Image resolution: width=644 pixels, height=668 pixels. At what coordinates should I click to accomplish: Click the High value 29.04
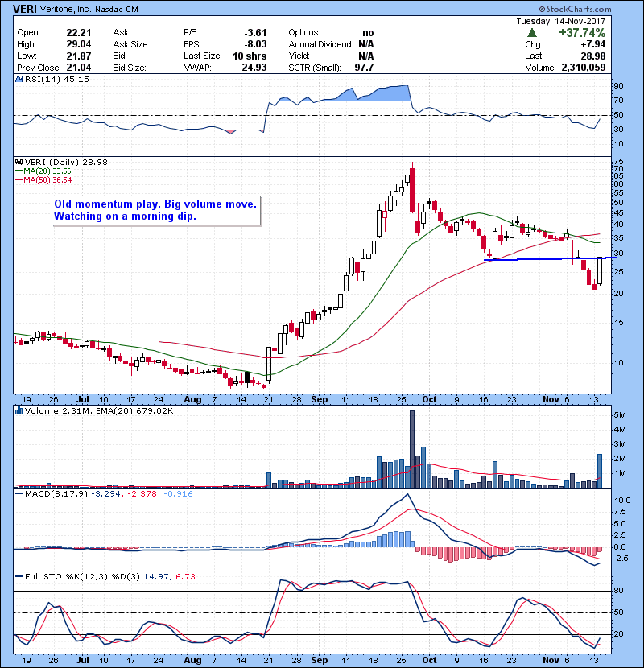79,44
